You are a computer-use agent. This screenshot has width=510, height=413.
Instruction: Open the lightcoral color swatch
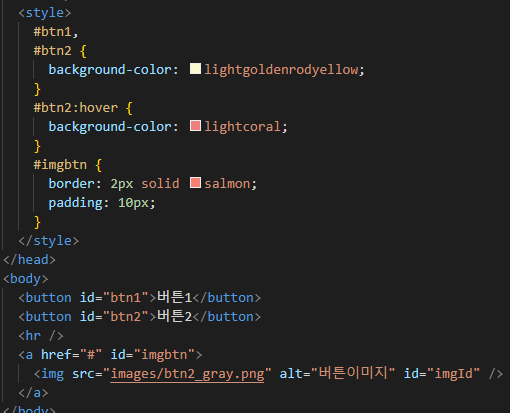[195, 126]
